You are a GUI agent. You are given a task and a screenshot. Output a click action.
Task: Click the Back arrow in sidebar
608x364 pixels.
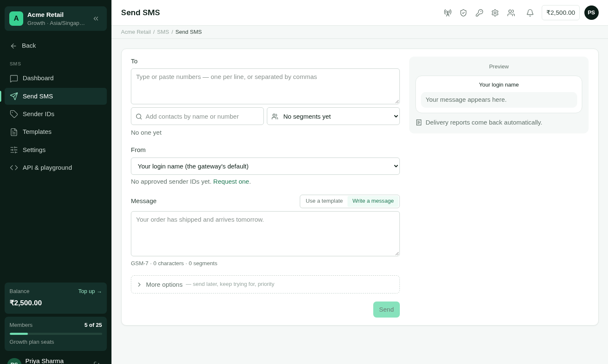click(x=14, y=46)
